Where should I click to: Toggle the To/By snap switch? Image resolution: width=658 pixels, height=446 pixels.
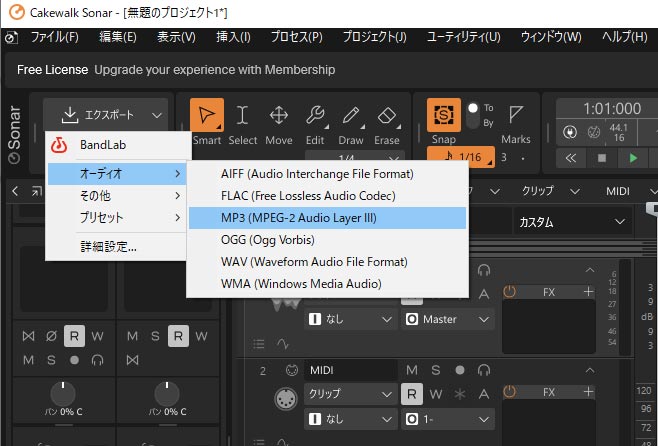click(x=473, y=116)
